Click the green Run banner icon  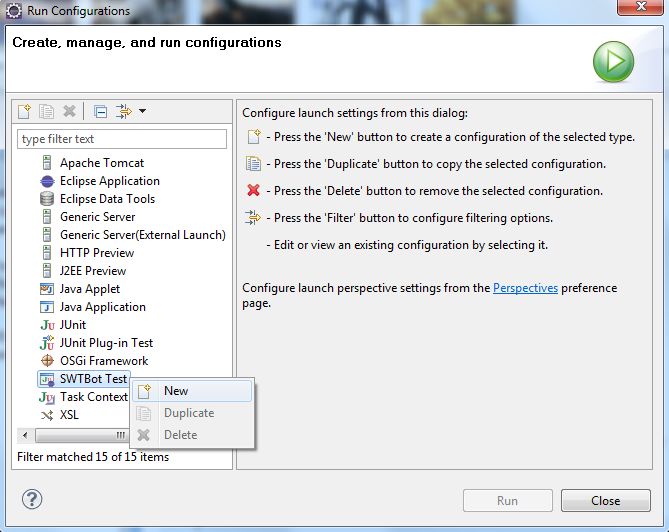[x=614, y=61]
